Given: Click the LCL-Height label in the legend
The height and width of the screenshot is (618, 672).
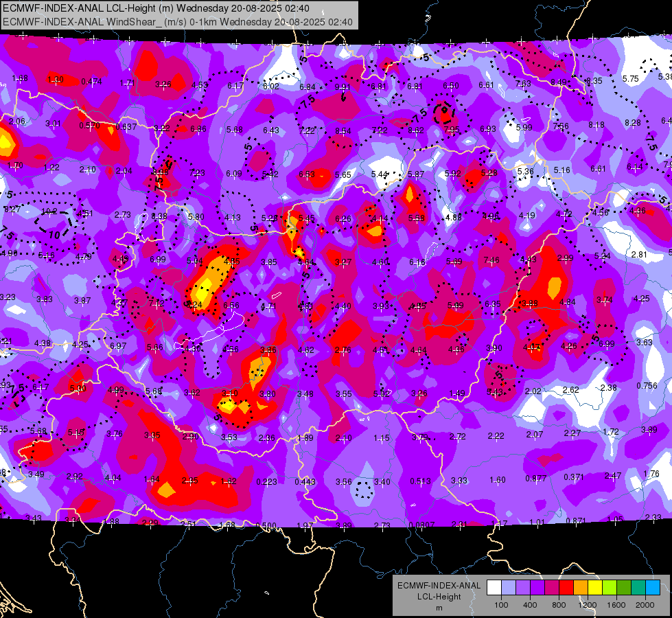Looking at the screenshot, I should pyautogui.click(x=439, y=597).
